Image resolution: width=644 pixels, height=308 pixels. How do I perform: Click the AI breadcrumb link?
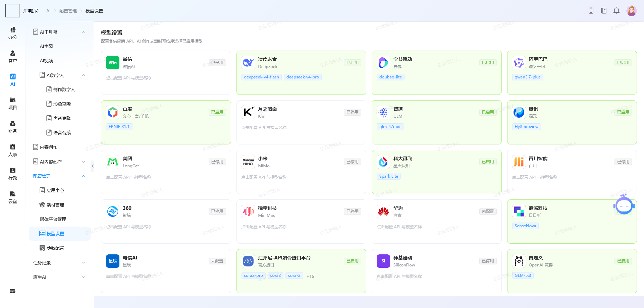point(48,11)
